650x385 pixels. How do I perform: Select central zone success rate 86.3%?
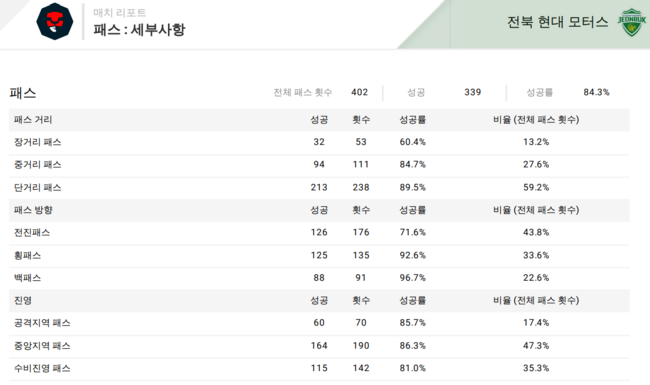click(412, 346)
